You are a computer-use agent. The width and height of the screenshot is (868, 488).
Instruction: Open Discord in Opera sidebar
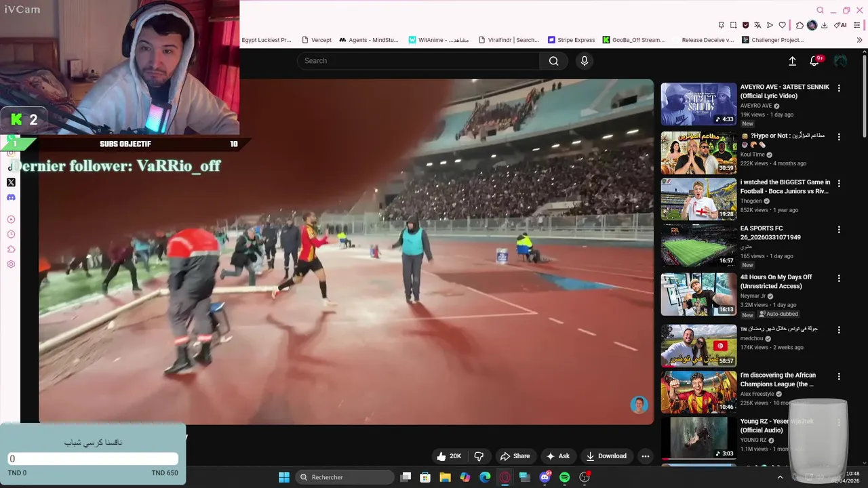[11, 197]
